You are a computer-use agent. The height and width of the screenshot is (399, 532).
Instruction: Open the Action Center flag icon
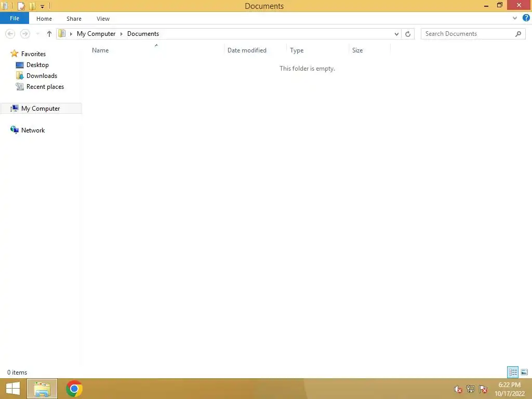tap(483, 389)
